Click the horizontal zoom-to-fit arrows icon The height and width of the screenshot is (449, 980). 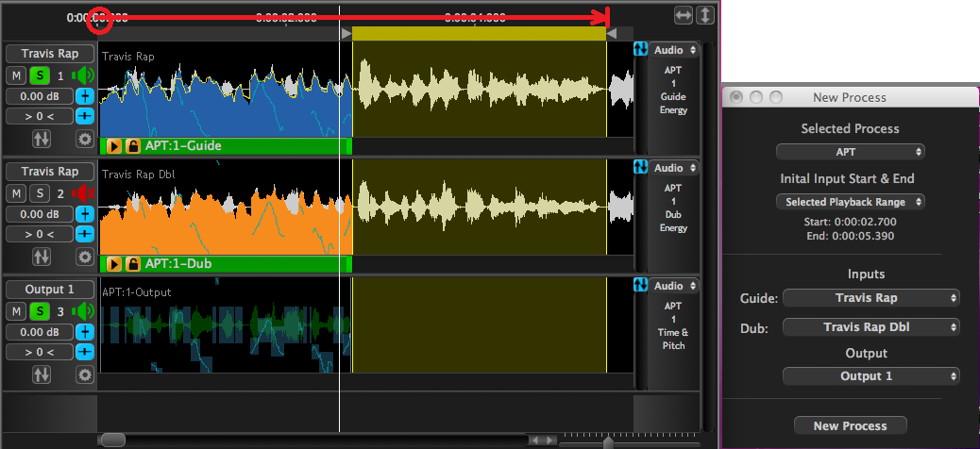[684, 15]
